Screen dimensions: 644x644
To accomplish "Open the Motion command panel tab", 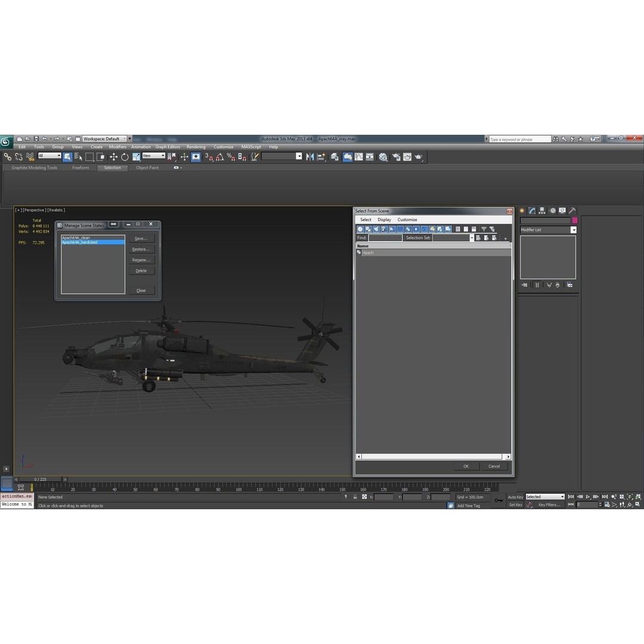I will [553, 210].
